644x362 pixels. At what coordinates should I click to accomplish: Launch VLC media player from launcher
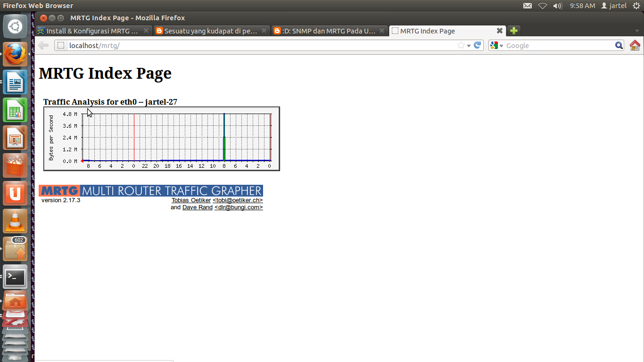(15, 221)
